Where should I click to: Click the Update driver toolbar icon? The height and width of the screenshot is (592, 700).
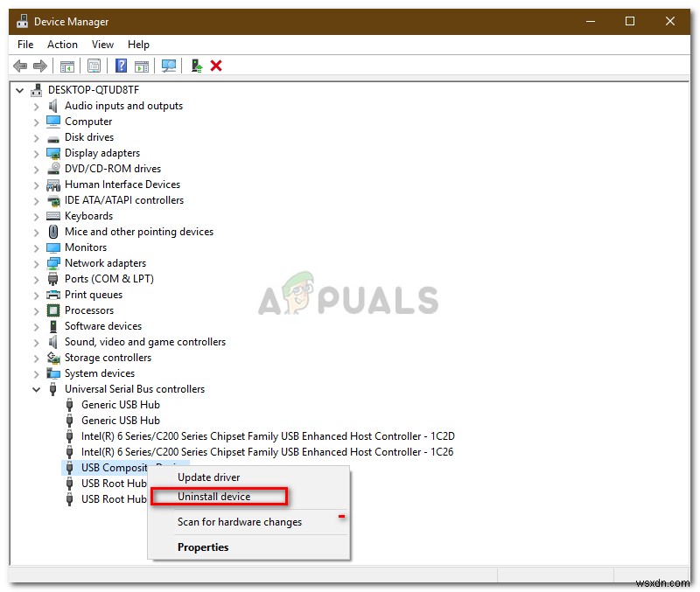(x=196, y=66)
